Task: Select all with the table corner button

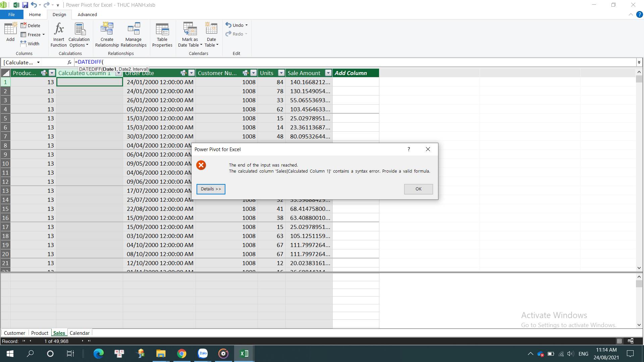Action: point(5,73)
